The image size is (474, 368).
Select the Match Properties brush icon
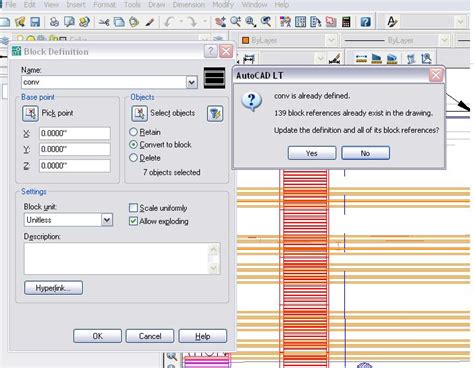(x=150, y=22)
